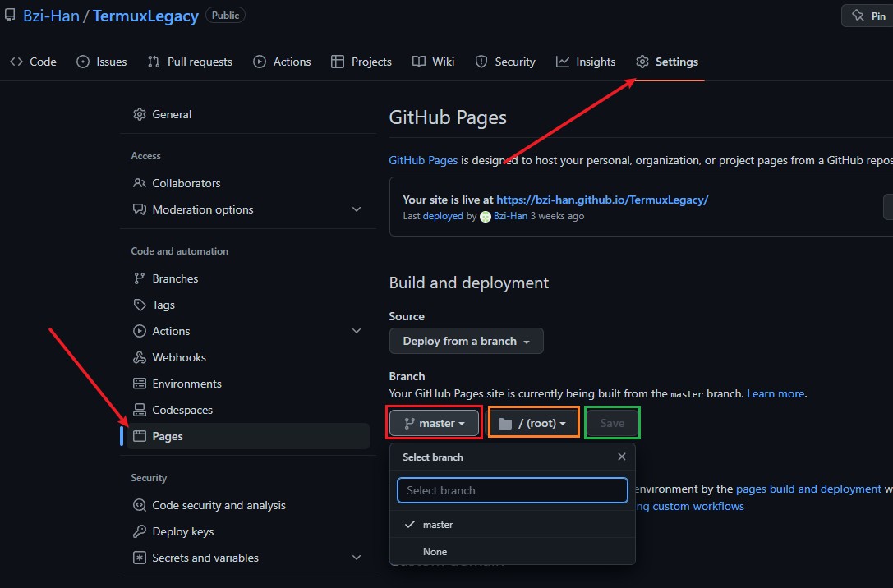Click the Codespaces icon
Viewport: 893px width, 588px height.
click(x=140, y=410)
